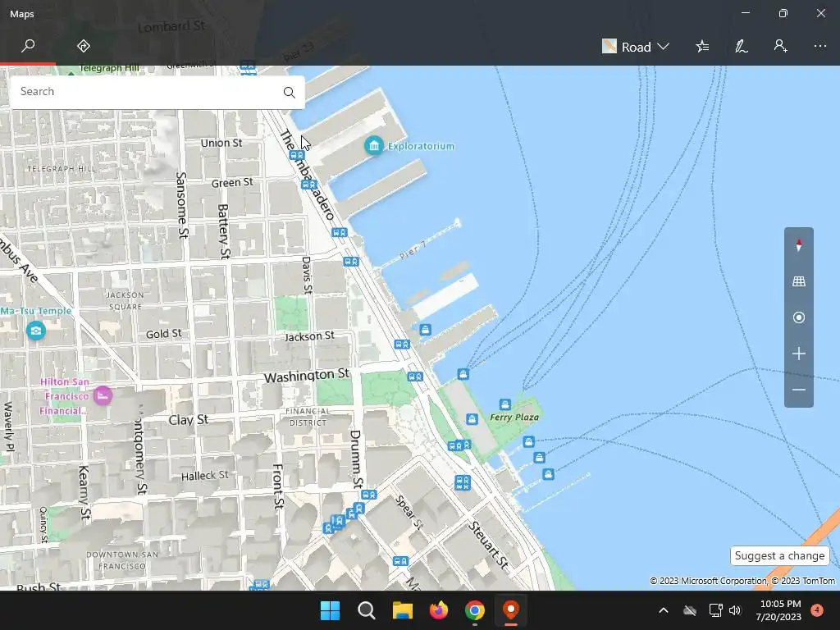Open the notification badge showing 4
Screen dimensions: 840x630
tap(817, 610)
